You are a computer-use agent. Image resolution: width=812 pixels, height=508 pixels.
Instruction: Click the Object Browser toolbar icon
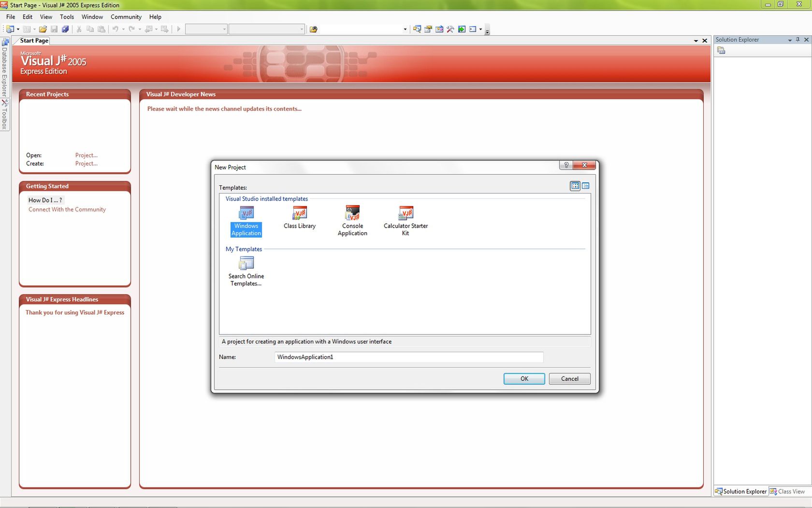(x=439, y=29)
